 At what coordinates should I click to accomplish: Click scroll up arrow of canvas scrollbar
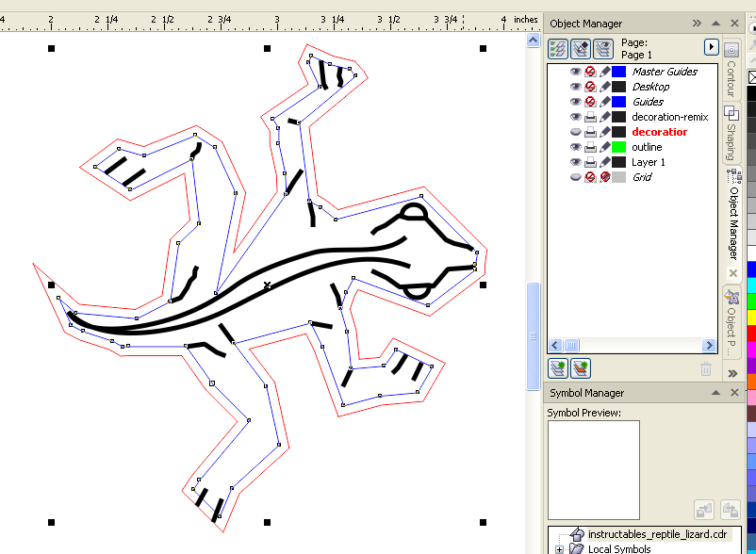coord(533,40)
